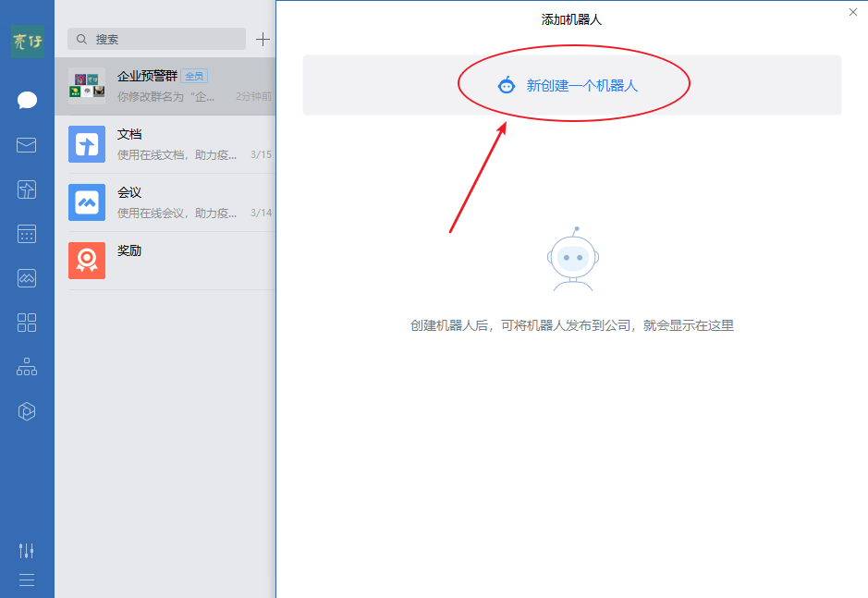Open the settings filter icon at bottom
Image resolution: width=868 pixels, height=598 pixels.
pyautogui.click(x=27, y=550)
